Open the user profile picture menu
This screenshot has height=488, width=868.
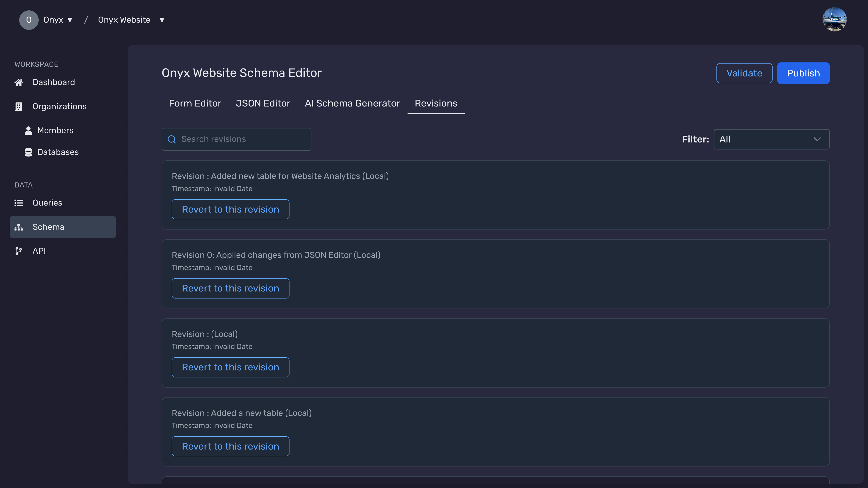[834, 19]
